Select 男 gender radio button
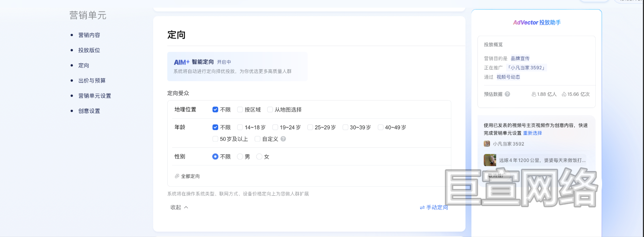This screenshot has height=237, width=644. tap(240, 157)
